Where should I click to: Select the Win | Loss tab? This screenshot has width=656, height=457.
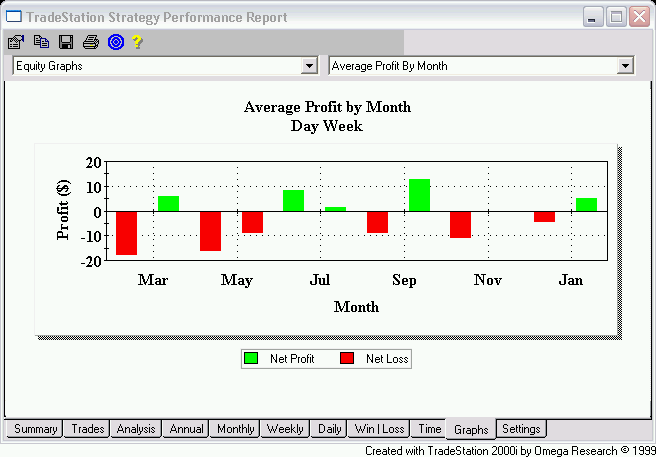click(x=379, y=429)
